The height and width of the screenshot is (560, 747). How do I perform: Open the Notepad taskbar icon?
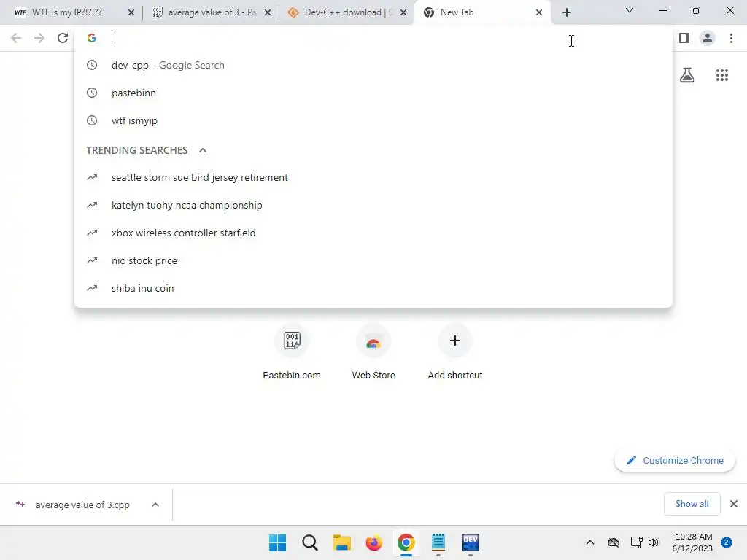438,542
